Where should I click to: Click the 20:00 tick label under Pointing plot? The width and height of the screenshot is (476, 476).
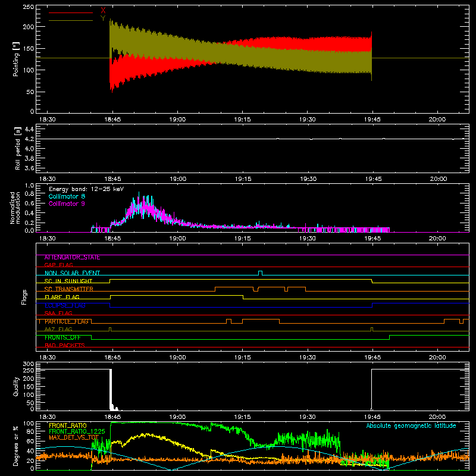click(x=437, y=120)
